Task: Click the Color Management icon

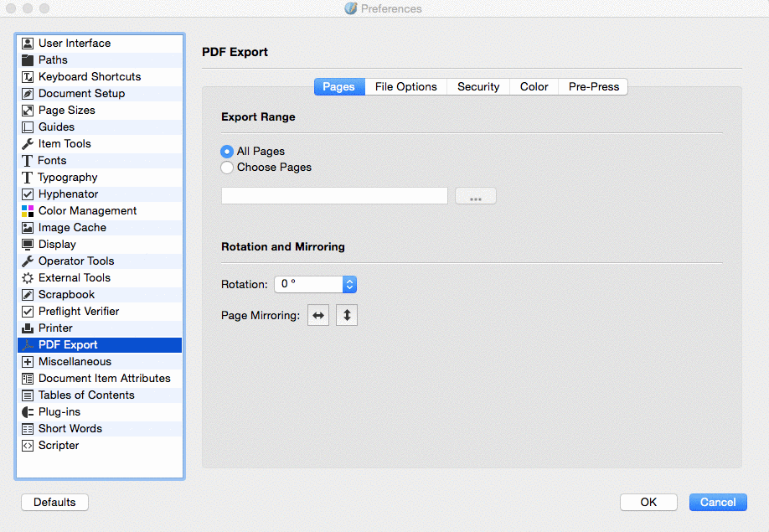Action: point(28,211)
